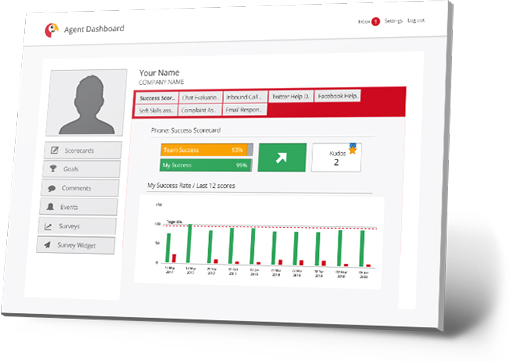The height and width of the screenshot is (362, 510).
Task: Click the Team Success progress bar
Action: (207, 150)
